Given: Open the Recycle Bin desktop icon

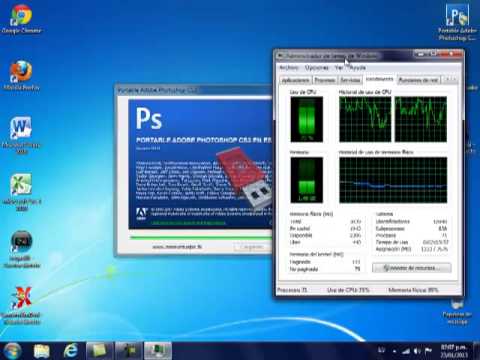Looking at the screenshot, I should 457,311.
